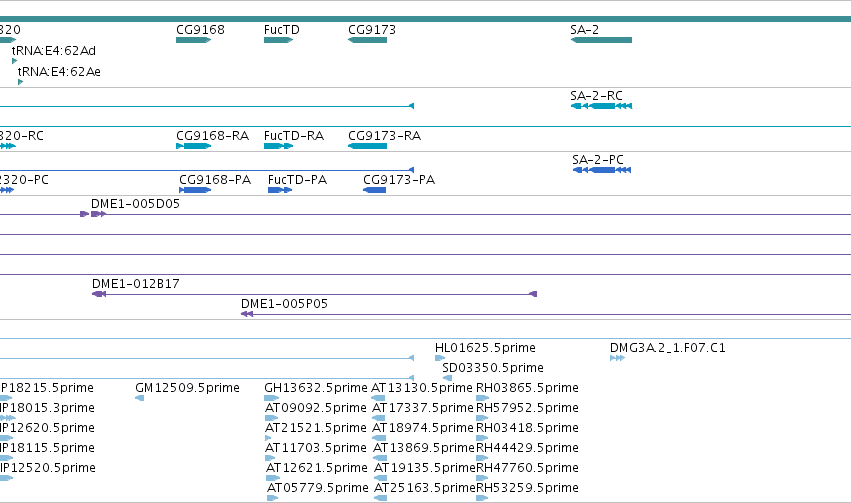
Task: Select tRNA:E4:62Ad feature
Action: pyautogui.click(x=15, y=61)
